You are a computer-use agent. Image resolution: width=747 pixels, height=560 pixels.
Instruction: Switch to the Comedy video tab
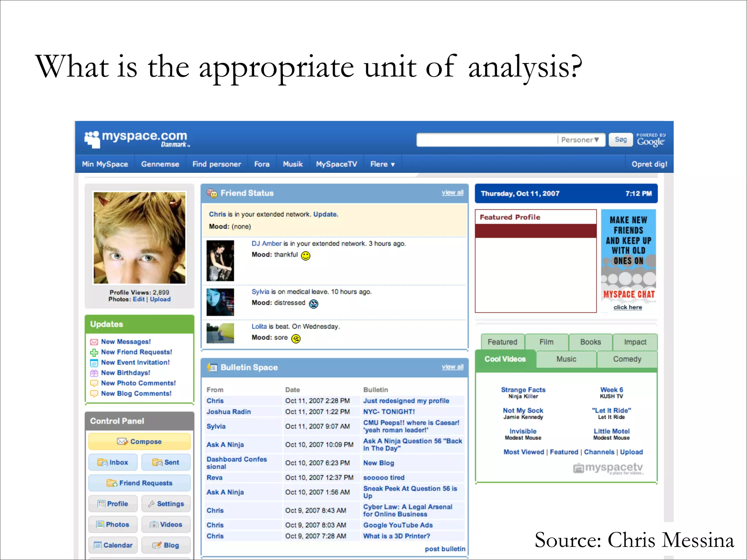tap(627, 359)
